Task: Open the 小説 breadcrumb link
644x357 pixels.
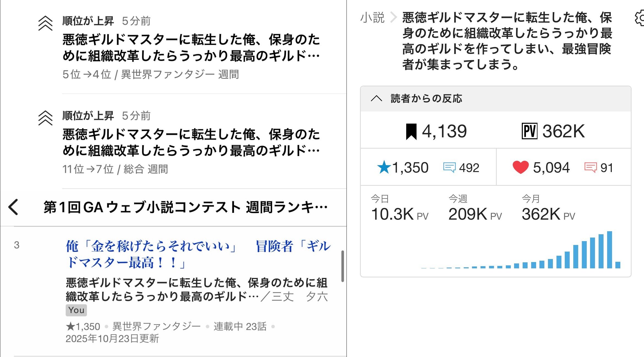Action: [372, 18]
